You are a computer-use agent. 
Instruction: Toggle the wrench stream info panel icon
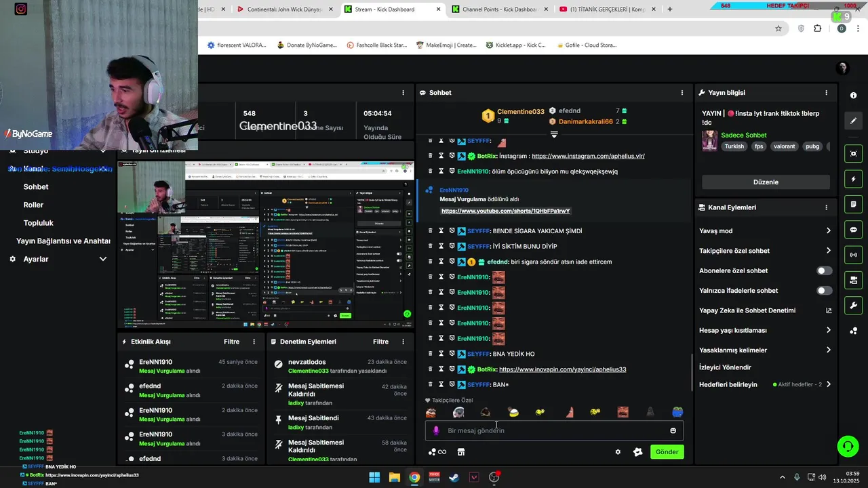(854, 305)
